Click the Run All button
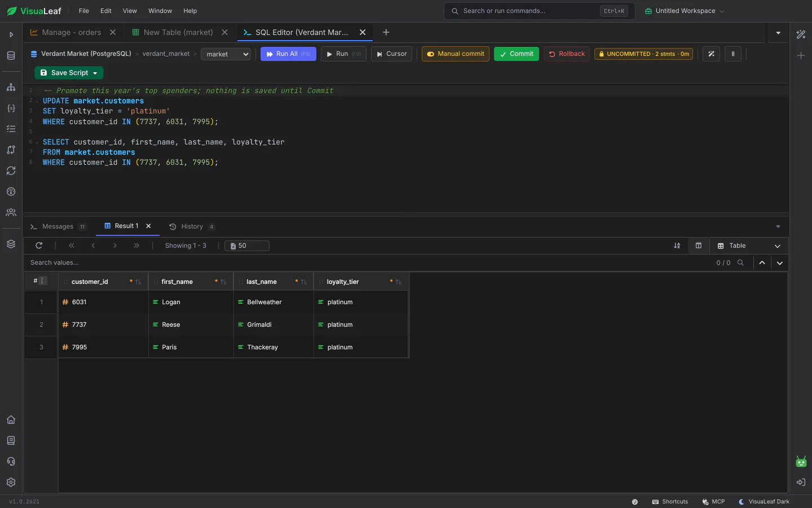 click(288, 54)
